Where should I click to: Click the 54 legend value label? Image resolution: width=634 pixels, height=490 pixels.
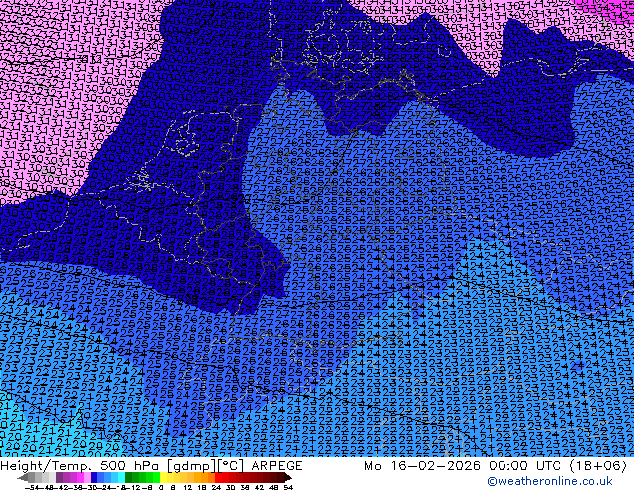click(288, 488)
